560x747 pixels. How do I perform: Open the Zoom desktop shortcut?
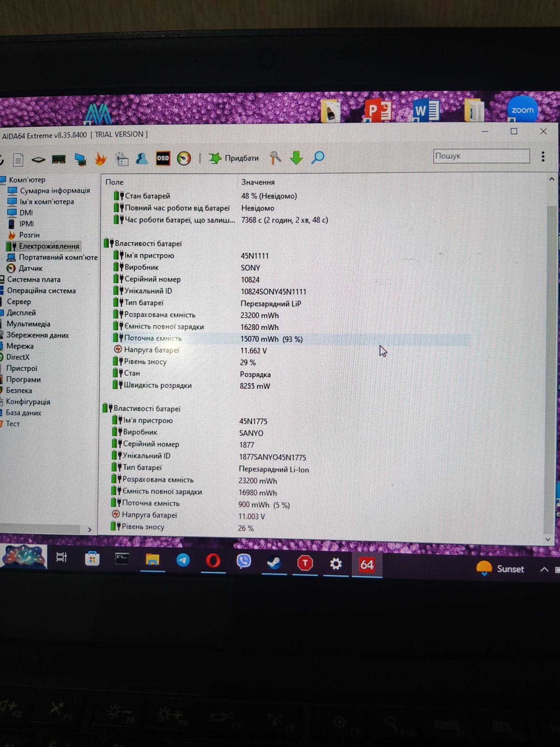click(522, 110)
